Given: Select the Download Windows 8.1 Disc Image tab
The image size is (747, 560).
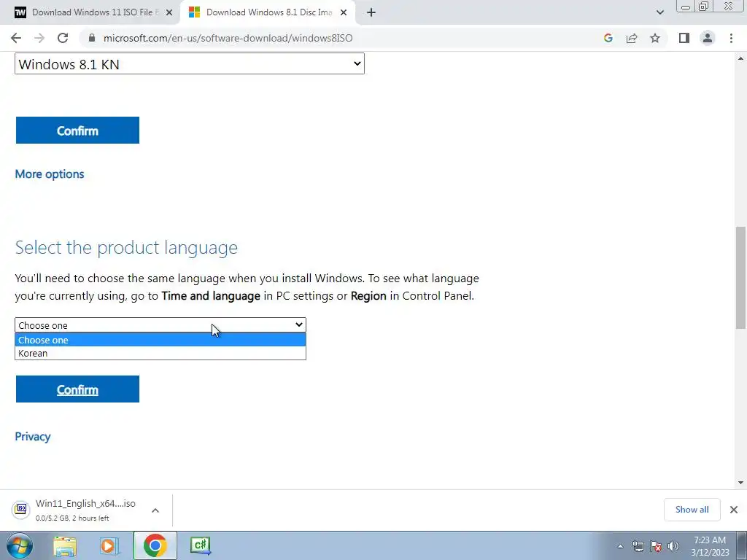Looking at the screenshot, I should [268, 12].
